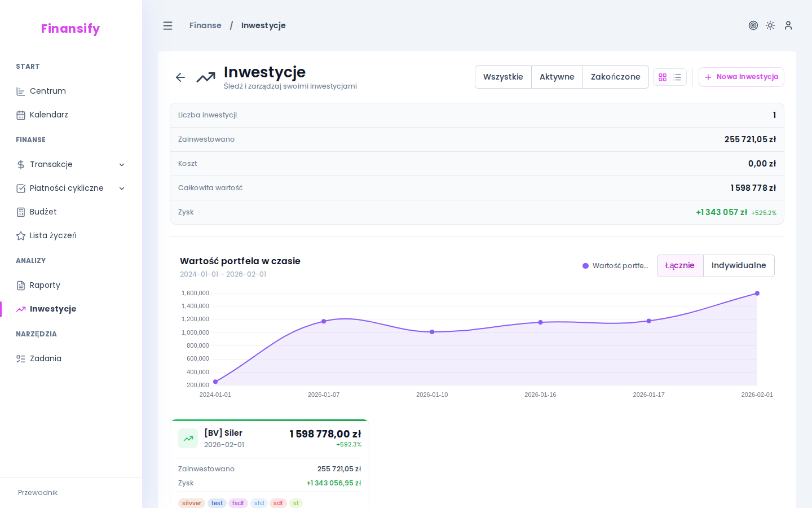
Task: Show the Wszystkie investments filter
Action: (503, 77)
